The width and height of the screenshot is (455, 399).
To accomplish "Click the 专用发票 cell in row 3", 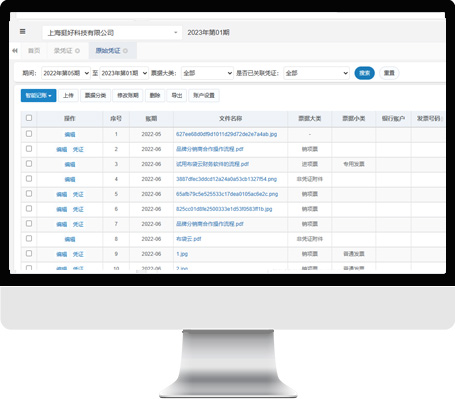I will tap(354, 164).
